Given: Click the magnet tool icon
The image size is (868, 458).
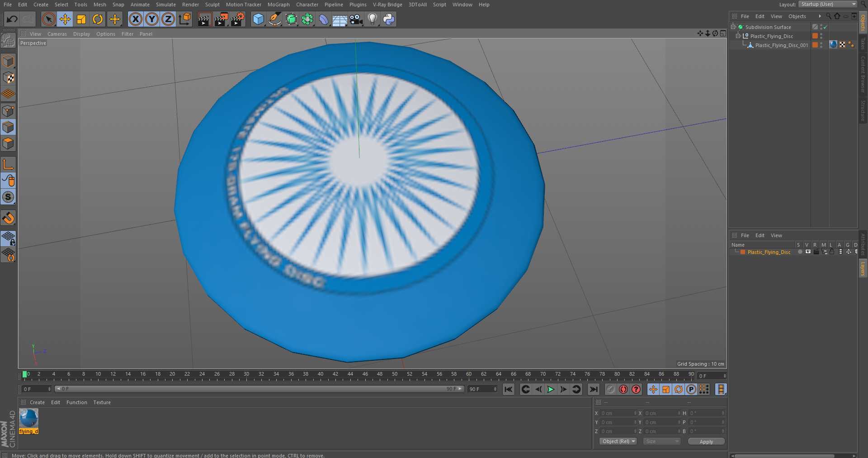Looking at the screenshot, I should [x=8, y=218].
